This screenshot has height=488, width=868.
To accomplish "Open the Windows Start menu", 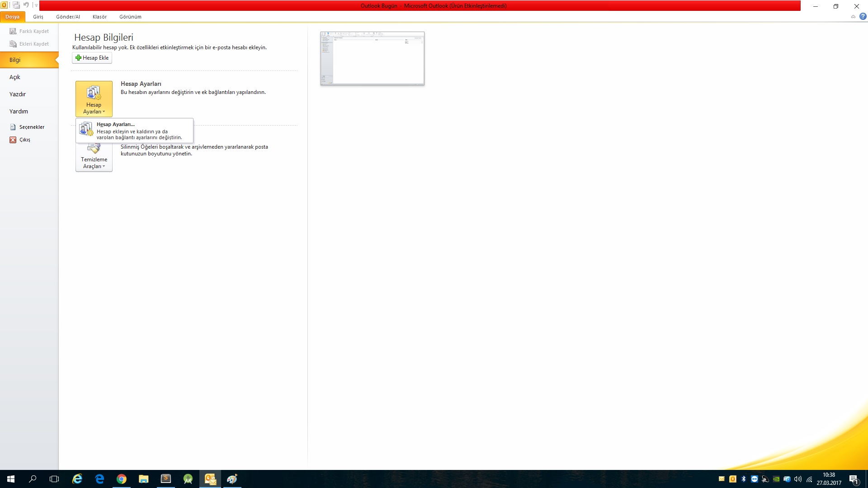I will click(11, 479).
